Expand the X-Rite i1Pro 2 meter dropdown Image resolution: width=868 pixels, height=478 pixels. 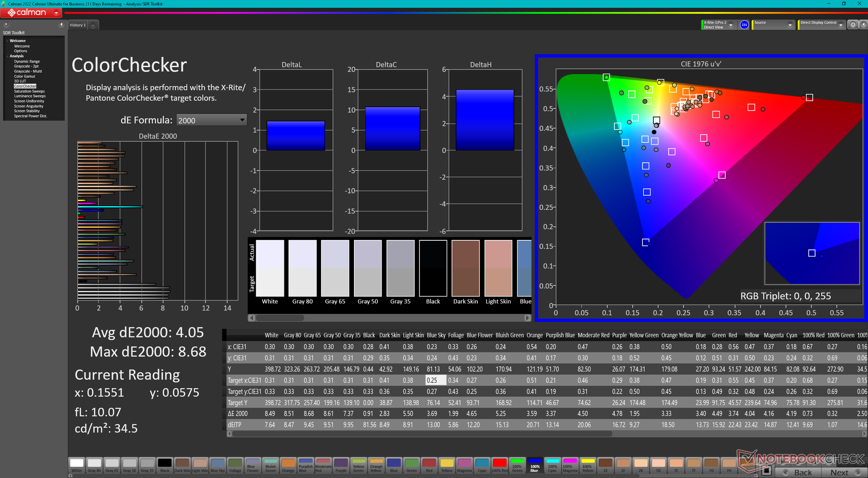[x=731, y=25]
